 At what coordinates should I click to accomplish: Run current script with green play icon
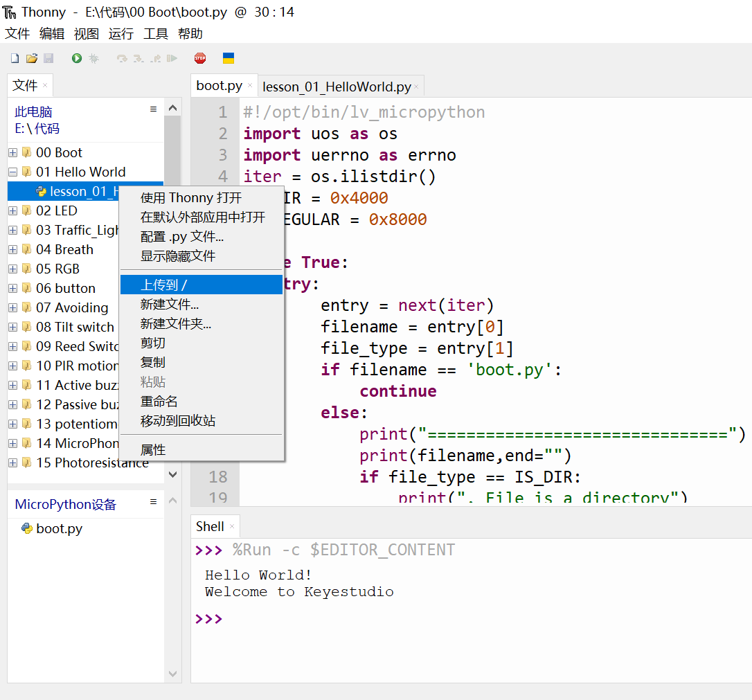(x=77, y=58)
